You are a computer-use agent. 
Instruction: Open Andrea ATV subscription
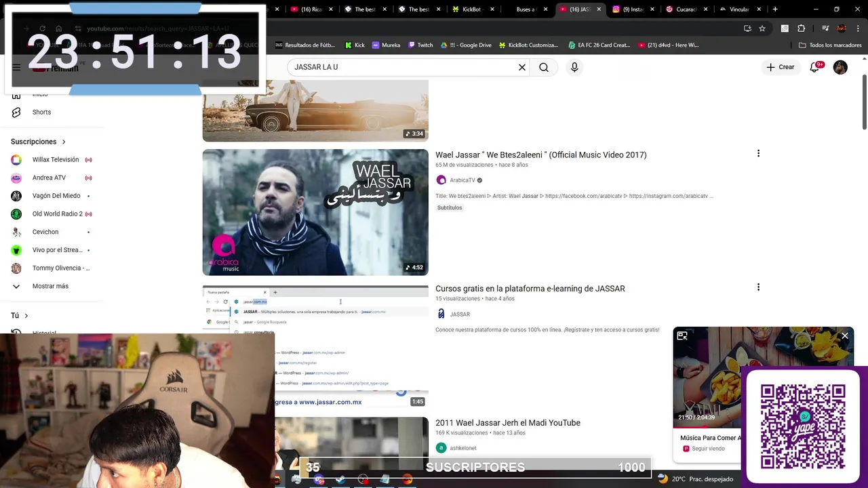tap(52, 178)
